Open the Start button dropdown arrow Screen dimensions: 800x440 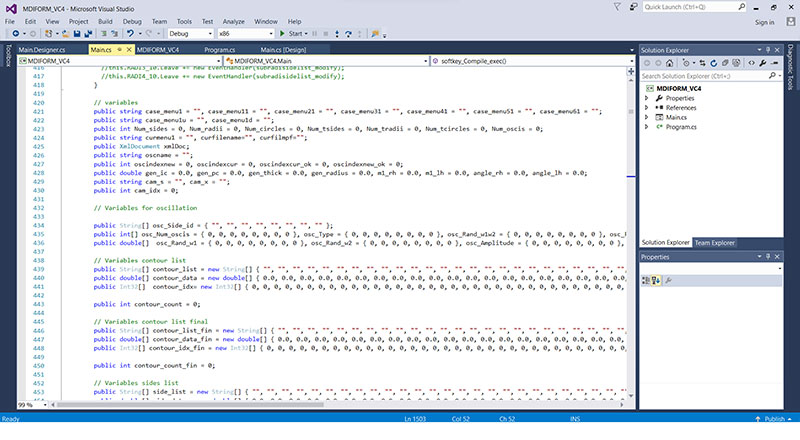[306, 34]
